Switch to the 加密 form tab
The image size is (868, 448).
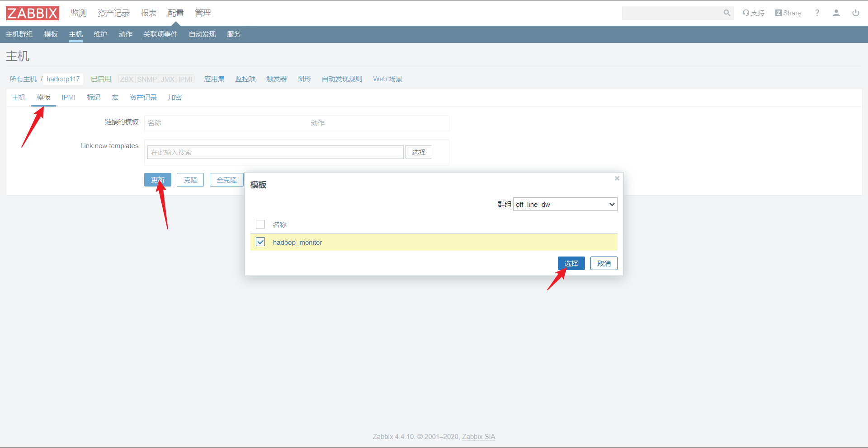coord(175,98)
